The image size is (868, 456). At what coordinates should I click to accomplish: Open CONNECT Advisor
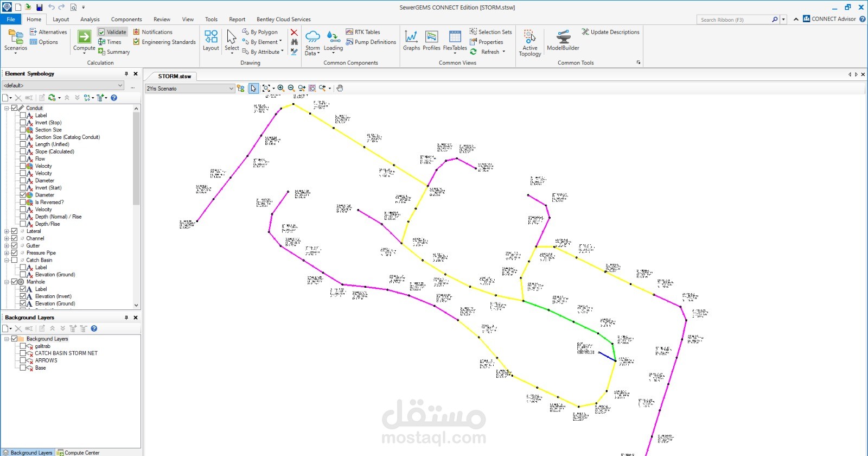coord(829,19)
